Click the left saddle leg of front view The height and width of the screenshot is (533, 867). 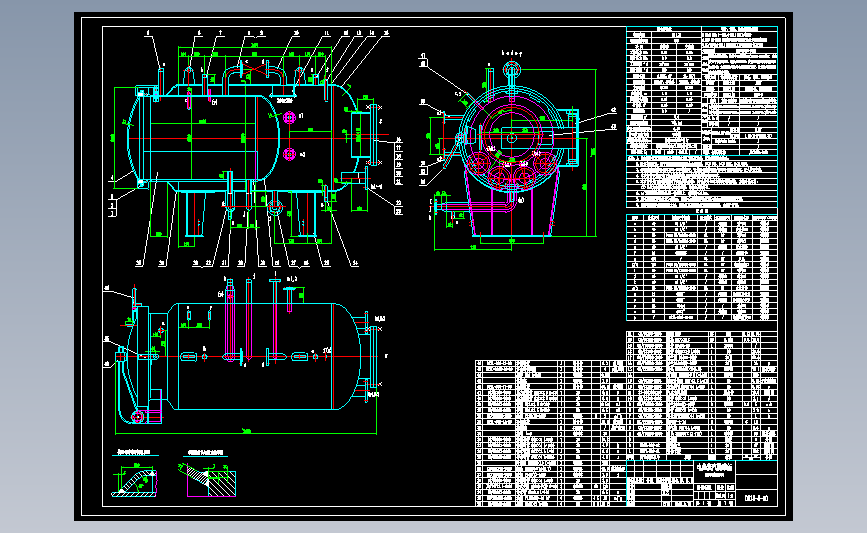(195, 215)
